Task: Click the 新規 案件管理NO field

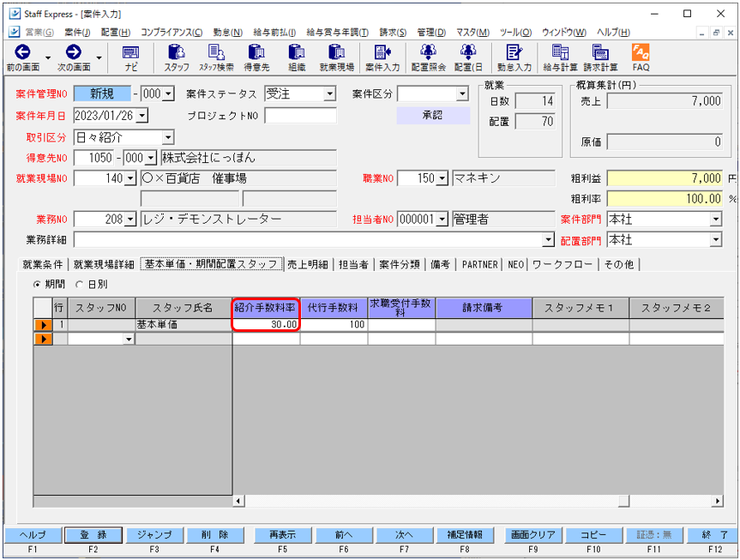Action: pyautogui.click(x=102, y=94)
